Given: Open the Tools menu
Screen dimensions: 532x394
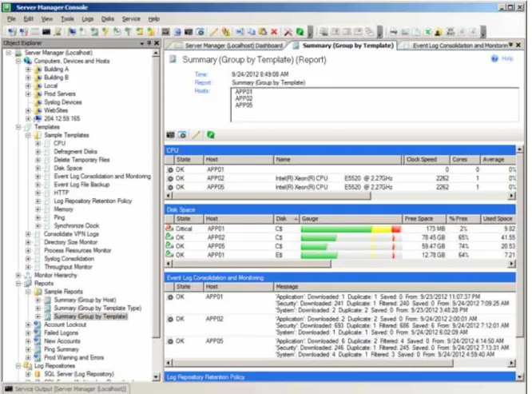Looking at the screenshot, I should (67, 19).
